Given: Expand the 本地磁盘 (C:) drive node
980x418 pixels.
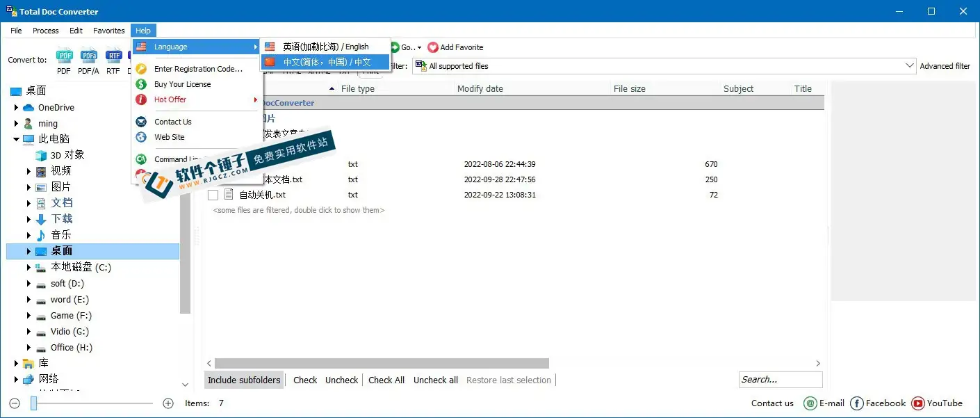Looking at the screenshot, I should [x=29, y=267].
